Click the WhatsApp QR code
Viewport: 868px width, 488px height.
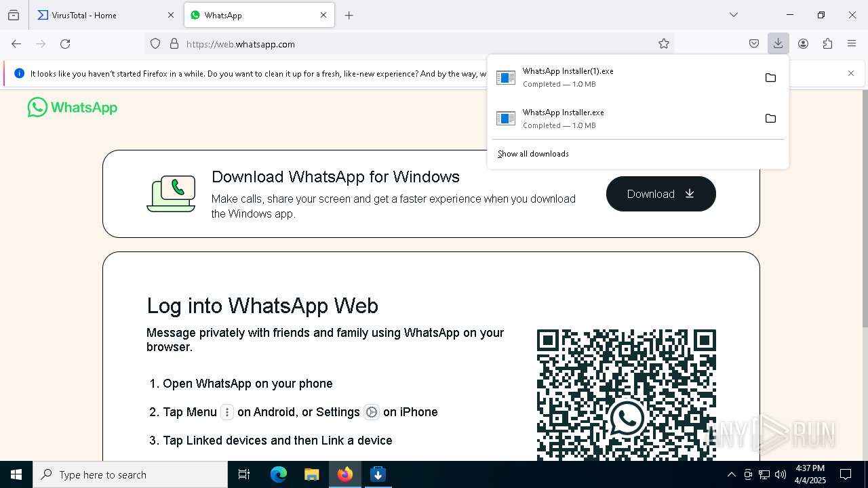pos(627,395)
